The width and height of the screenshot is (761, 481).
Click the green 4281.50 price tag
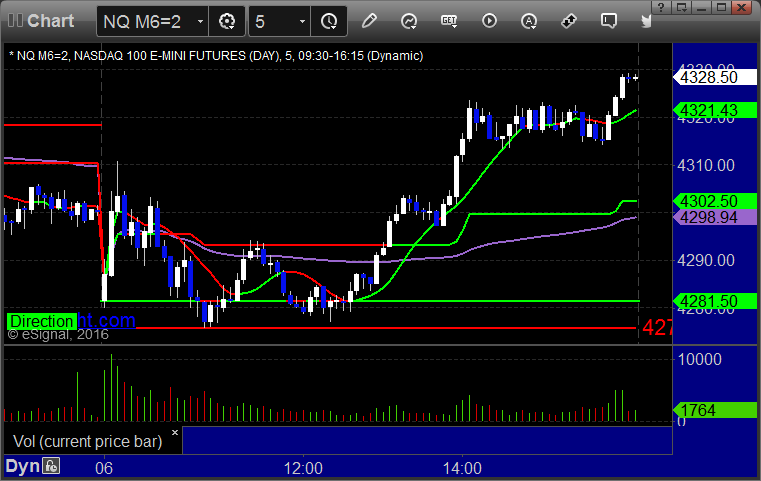pos(714,301)
